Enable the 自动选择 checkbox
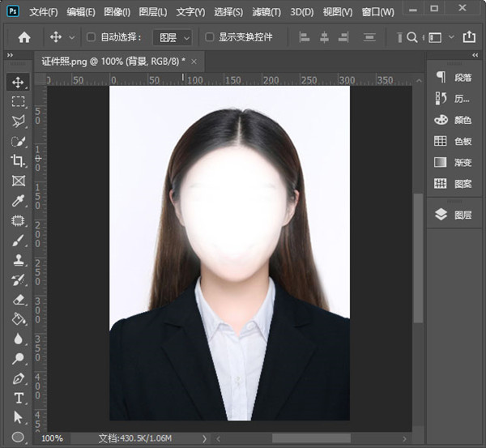 [x=91, y=37]
